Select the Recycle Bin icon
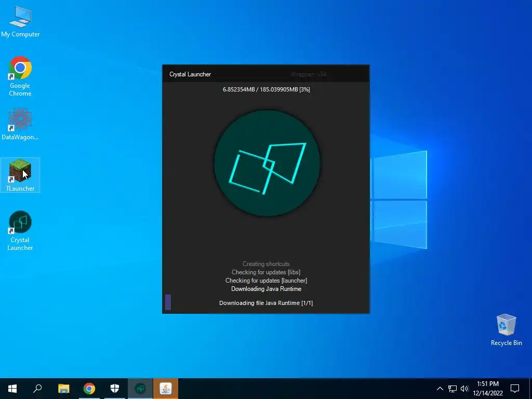Screen dimensions: 532x399 (x=506, y=330)
